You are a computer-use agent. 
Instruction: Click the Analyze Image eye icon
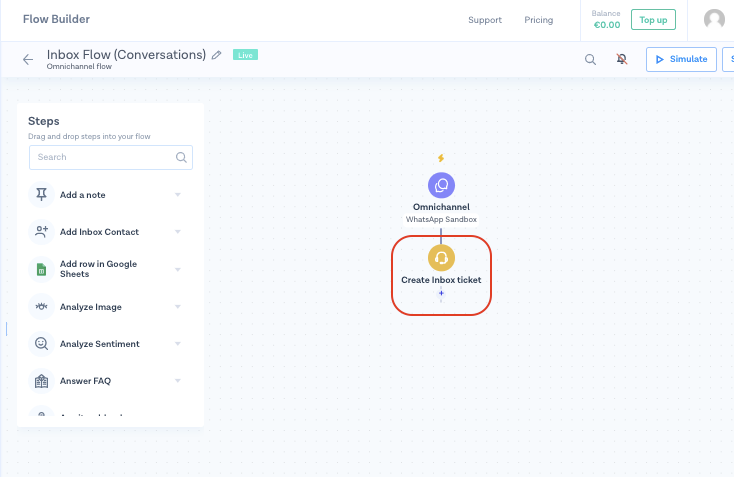click(41, 306)
